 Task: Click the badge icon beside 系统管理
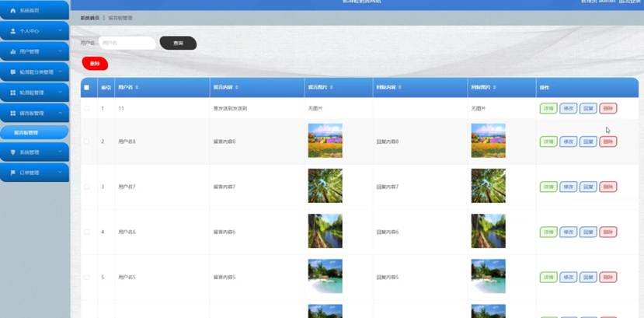(x=12, y=152)
